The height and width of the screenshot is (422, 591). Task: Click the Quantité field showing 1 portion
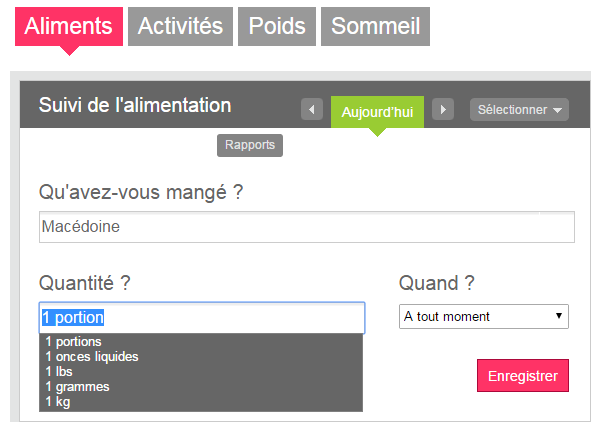tap(202, 318)
